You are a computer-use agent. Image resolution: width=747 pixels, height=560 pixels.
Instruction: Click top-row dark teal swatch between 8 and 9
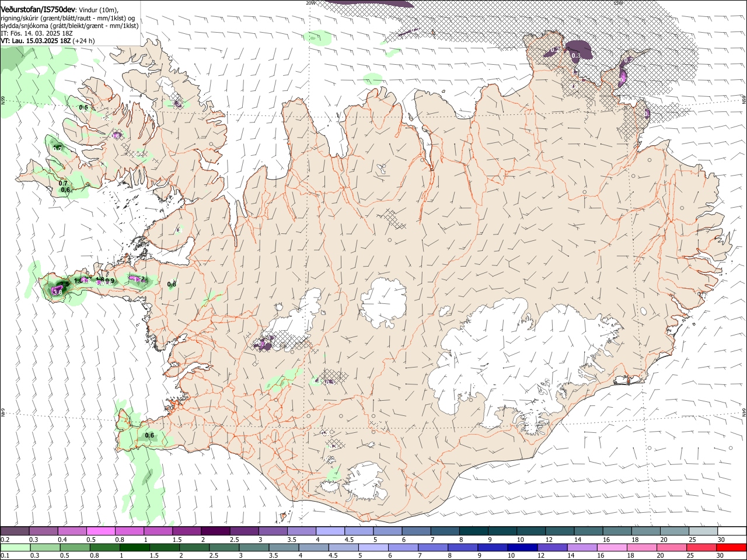click(x=474, y=531)
